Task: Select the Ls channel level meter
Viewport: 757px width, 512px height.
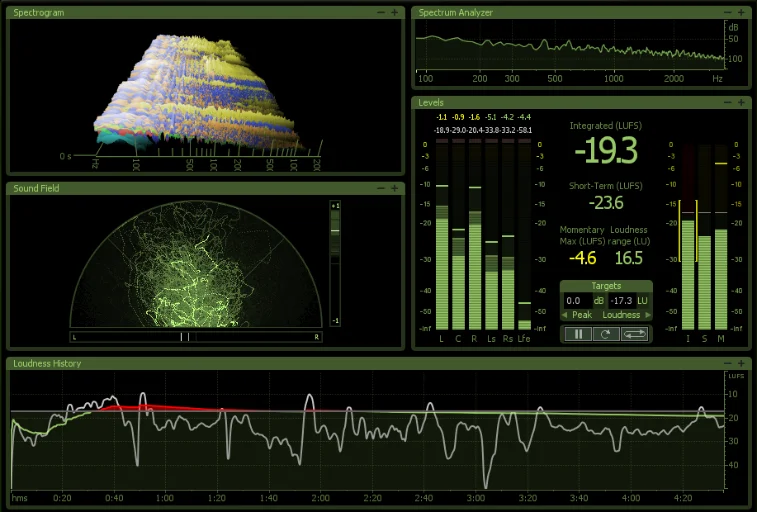Action: [491, 235]
